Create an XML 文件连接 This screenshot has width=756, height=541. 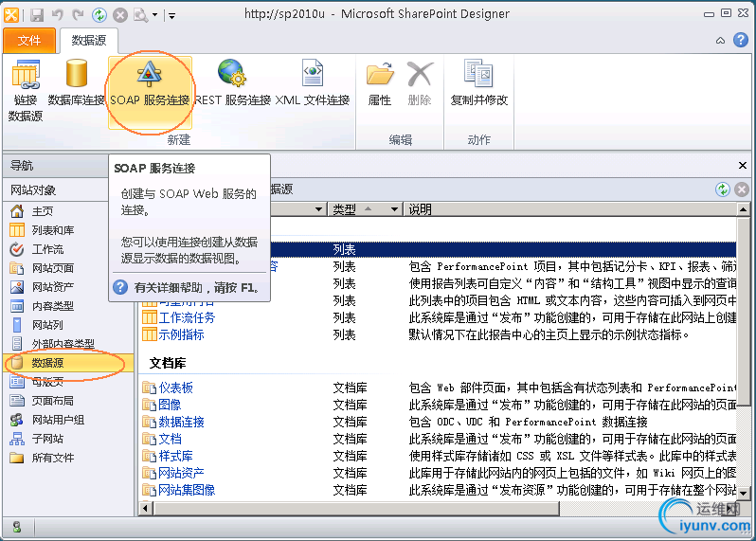[313, 82]
